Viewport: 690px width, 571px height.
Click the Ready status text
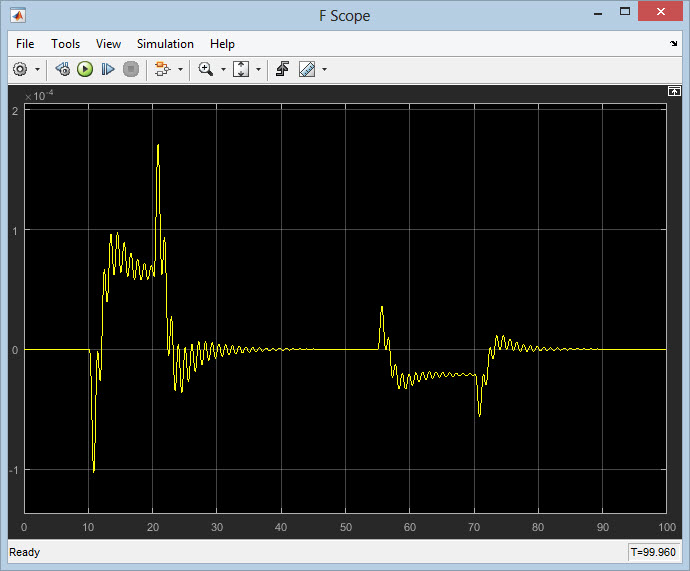pyautogui.click(x=25, y=552)
